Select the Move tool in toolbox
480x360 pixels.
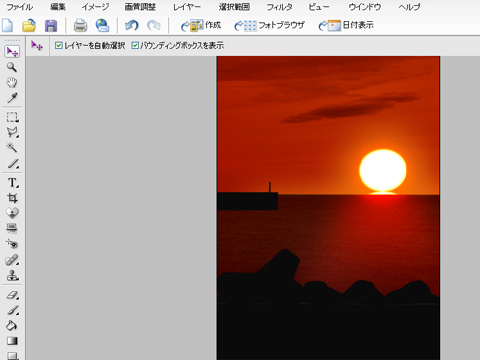pyautogui.click(x=12, y=52)
